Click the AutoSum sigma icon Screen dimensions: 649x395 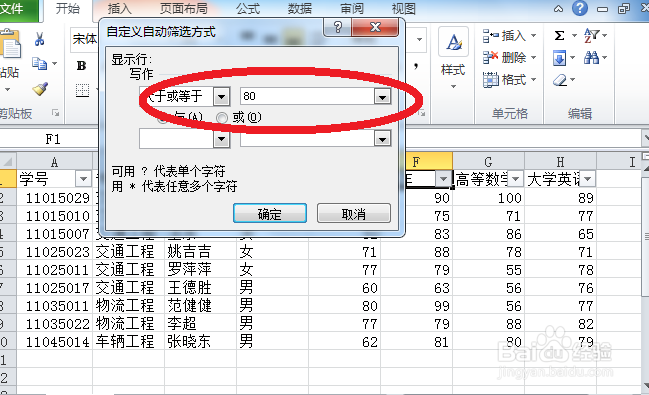point(560,36)
